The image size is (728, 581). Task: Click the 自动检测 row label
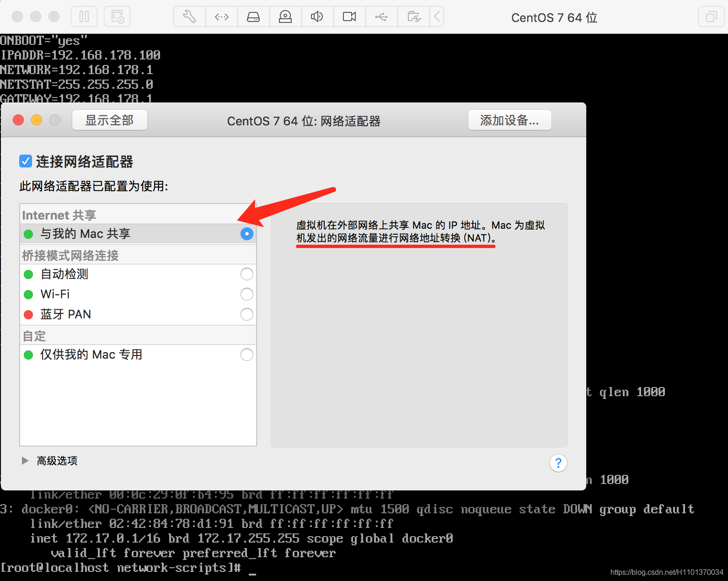[x=64, y=274]
